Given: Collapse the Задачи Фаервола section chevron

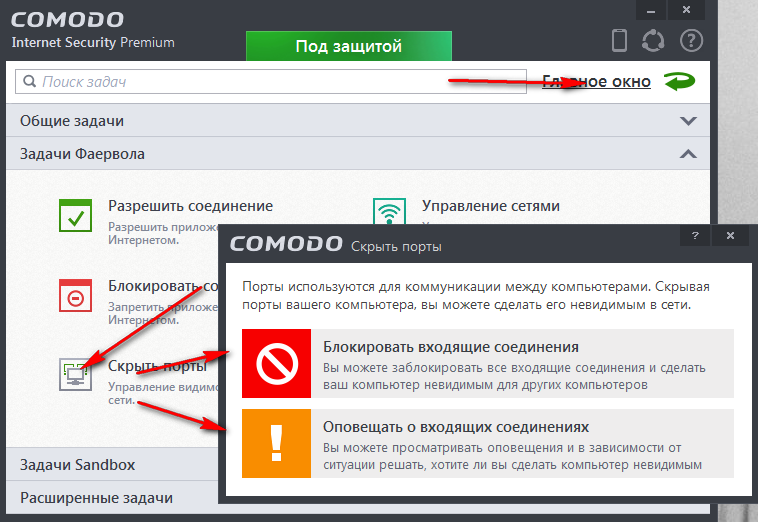Looking at the screenshot, I should point(688,154).
